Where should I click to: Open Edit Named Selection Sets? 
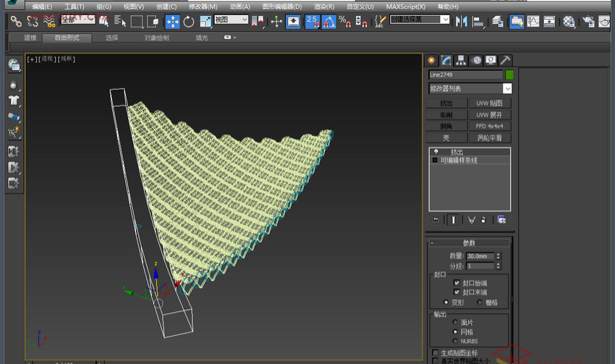pyautogui.click(x=380, y=21)
